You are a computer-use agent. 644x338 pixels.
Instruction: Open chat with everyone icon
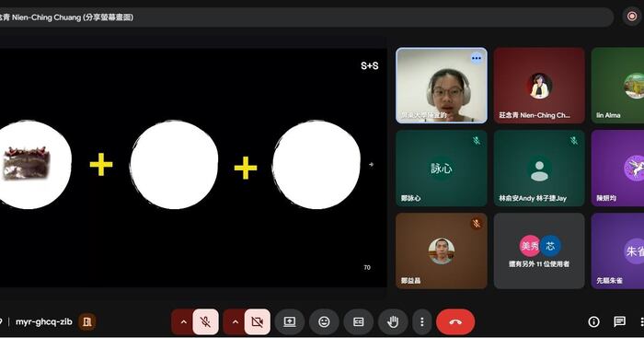point(619,321)
